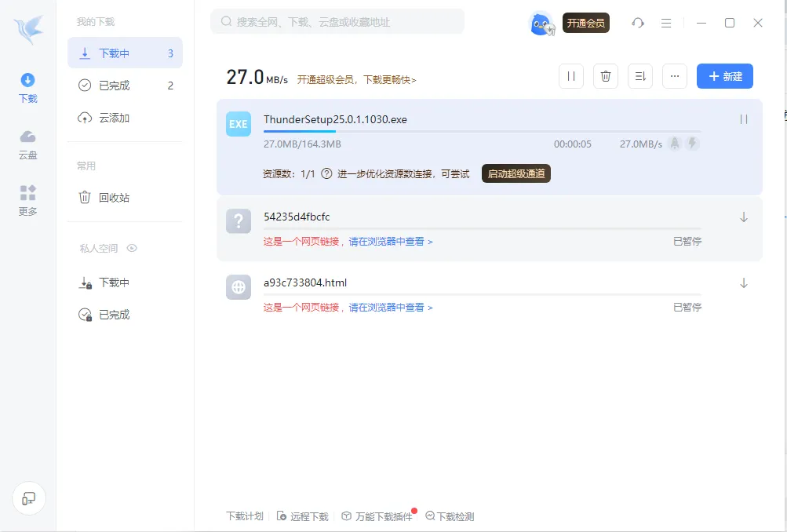The height and width of the screenshot is (532, 787).
Task: Click the lightning speed-up icon
Action: (693, 144)
